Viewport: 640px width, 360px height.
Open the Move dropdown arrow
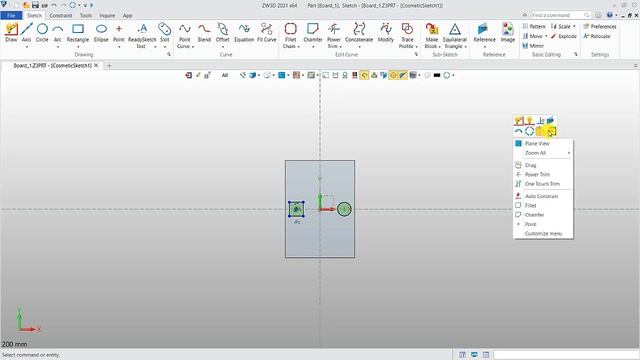pos(546,36)
